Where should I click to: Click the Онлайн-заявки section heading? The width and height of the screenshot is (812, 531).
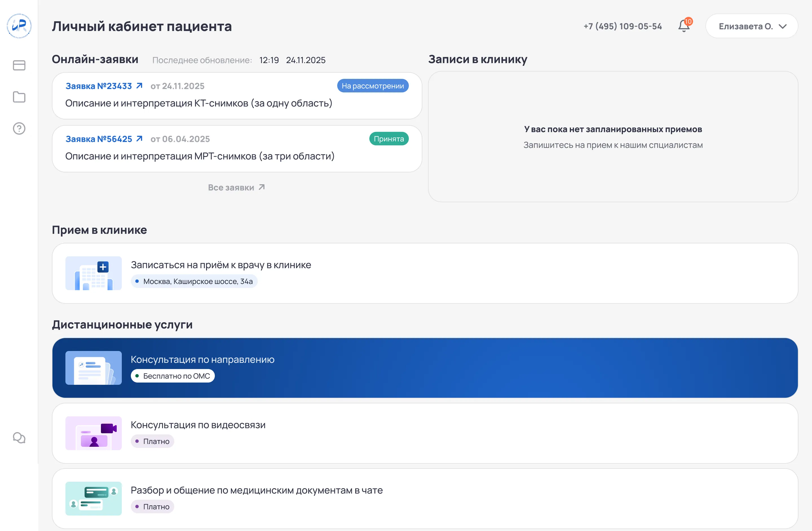[95, 59]
